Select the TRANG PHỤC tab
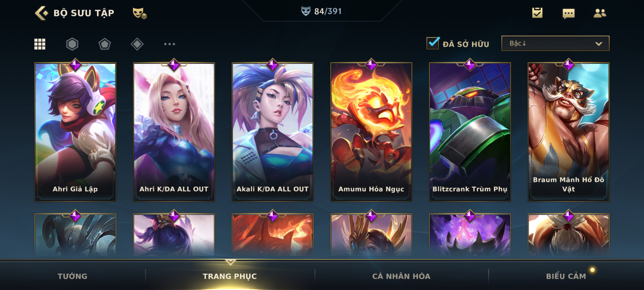644x290 pixels. tap(230, 276)
